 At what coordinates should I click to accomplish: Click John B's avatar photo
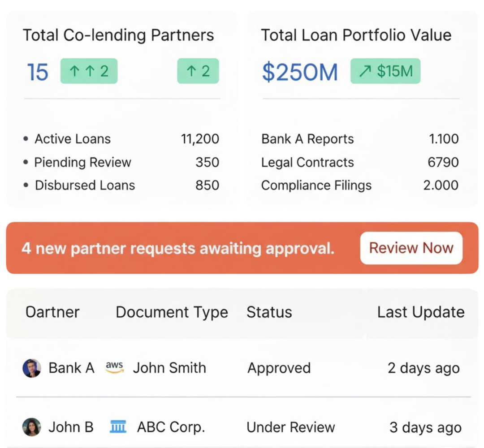coord(32,427)
